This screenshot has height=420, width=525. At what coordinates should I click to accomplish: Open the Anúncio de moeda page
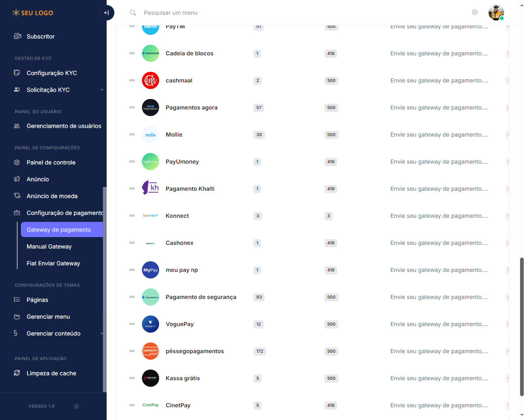pos(52,196)
